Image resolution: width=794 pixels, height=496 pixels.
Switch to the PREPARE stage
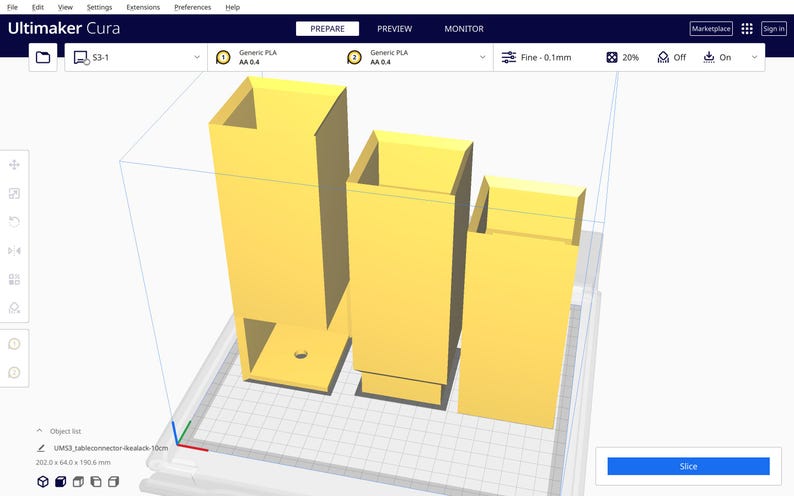point(327,29)
